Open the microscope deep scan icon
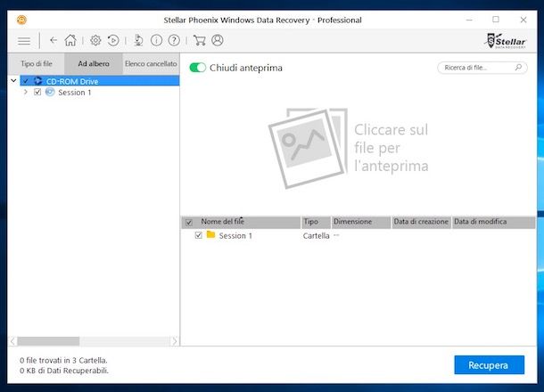Screen dimensions: 544x392 tap(138, 40)
